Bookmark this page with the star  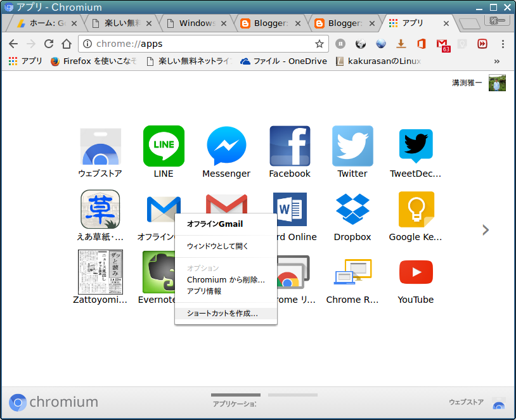click(319, 44)
